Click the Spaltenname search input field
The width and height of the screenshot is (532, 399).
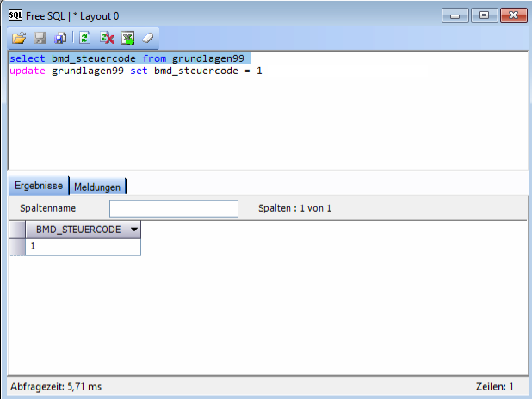pos(173,209)
